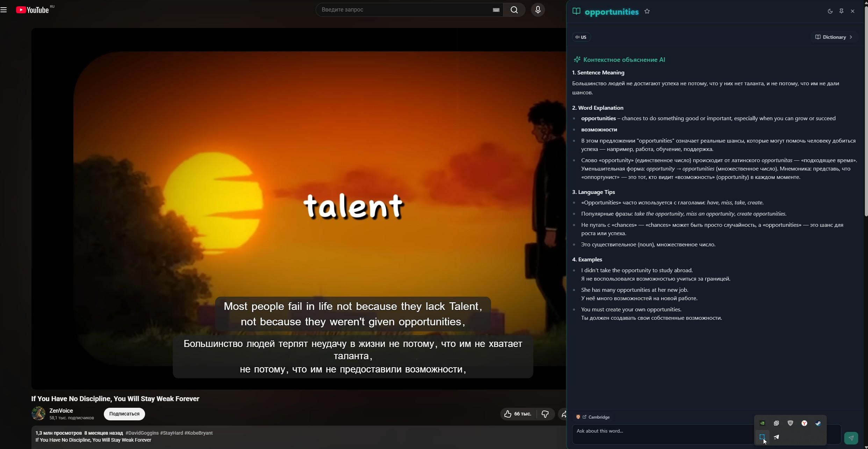Image resolution: width=868 pixels, height=449 pixels.
Task: Click the #DavidGoggins hashtag
Action: coord(142,433)
